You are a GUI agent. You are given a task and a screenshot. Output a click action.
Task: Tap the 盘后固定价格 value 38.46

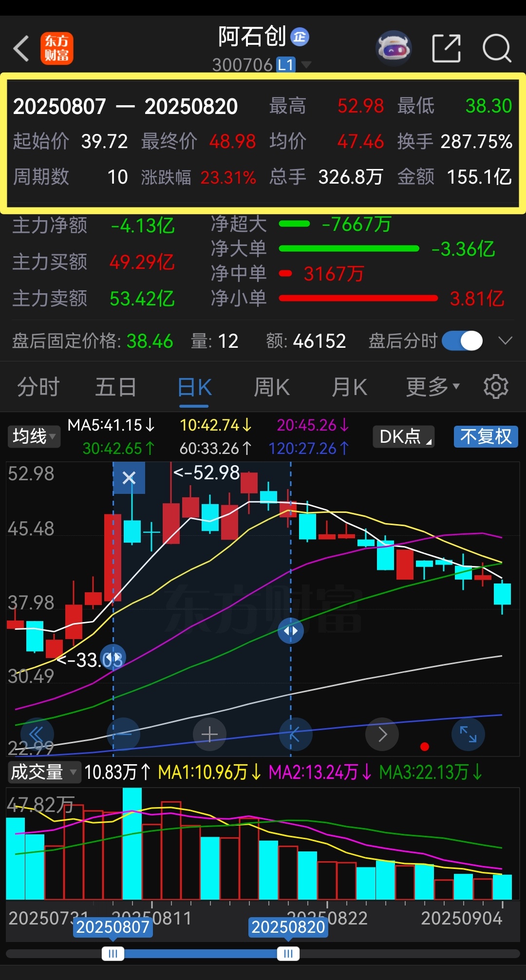(150, 341)
